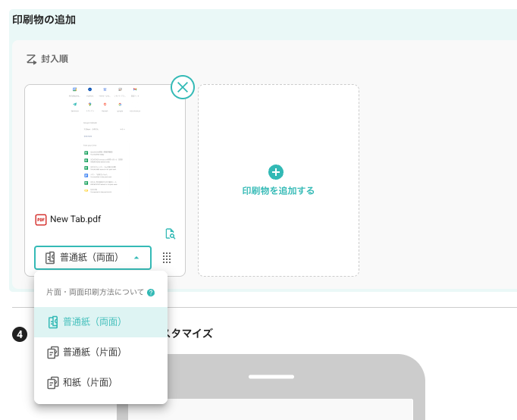Click single-sided icon beside 和紙（片面）

click(x=53, y=383)
